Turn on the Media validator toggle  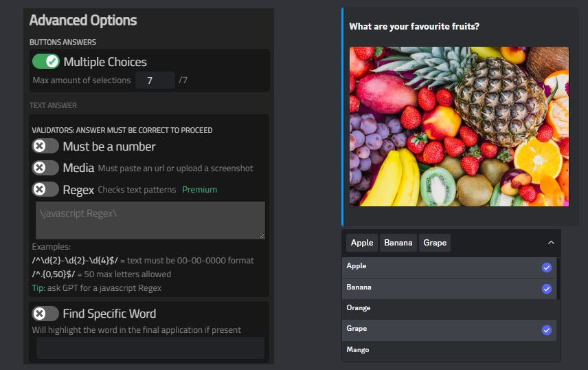[45, 168]
